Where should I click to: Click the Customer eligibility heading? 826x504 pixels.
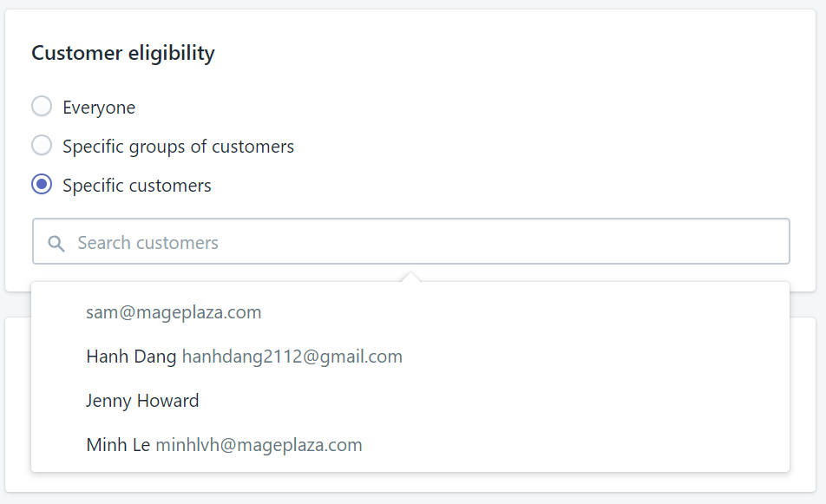point(123,53)
